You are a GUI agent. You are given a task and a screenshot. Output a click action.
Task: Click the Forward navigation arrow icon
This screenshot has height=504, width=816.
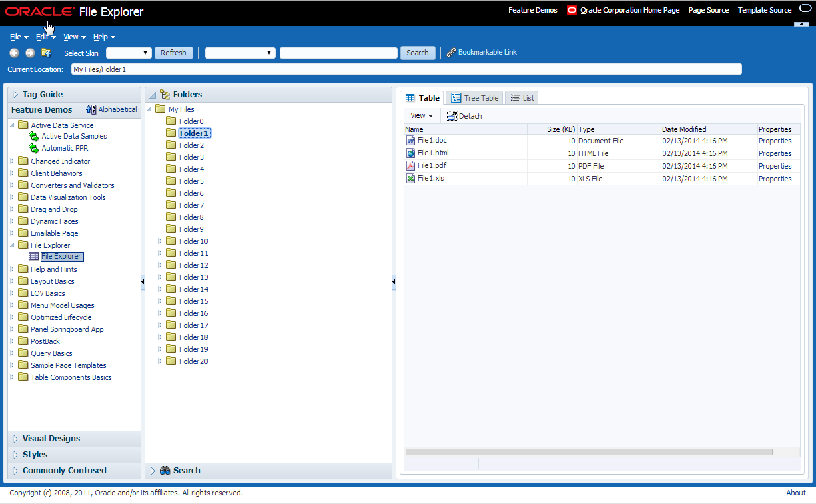click(30, 53)
